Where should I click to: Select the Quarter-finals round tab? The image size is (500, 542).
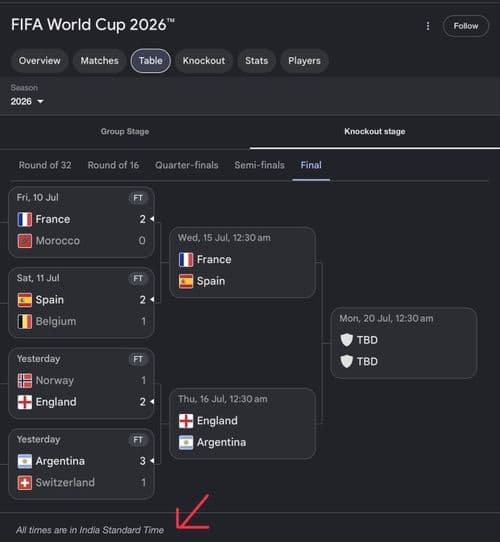click(187, 165)
